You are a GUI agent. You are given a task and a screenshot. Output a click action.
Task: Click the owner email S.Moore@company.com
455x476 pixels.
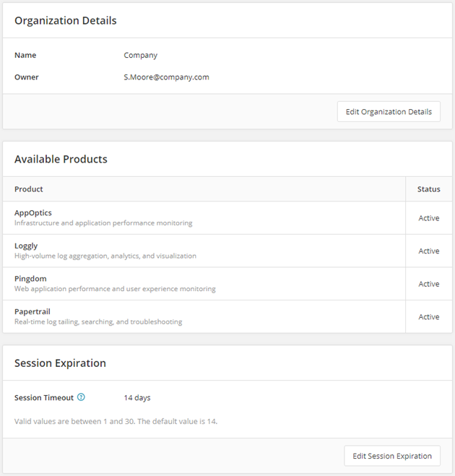(166, 77)
